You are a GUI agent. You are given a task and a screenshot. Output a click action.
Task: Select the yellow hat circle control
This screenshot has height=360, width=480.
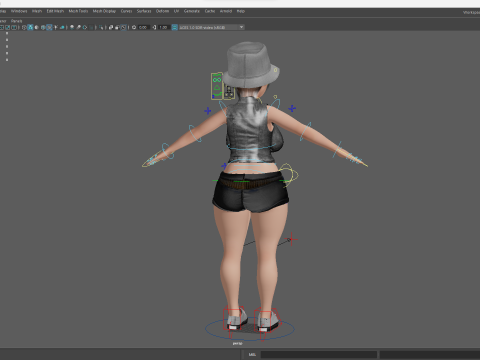(275, 70)
